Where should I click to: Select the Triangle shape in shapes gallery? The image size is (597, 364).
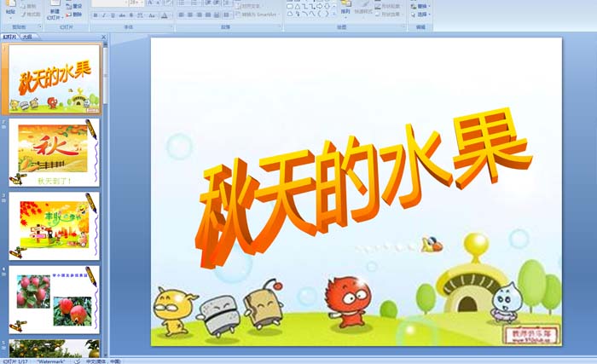(298, 7)
